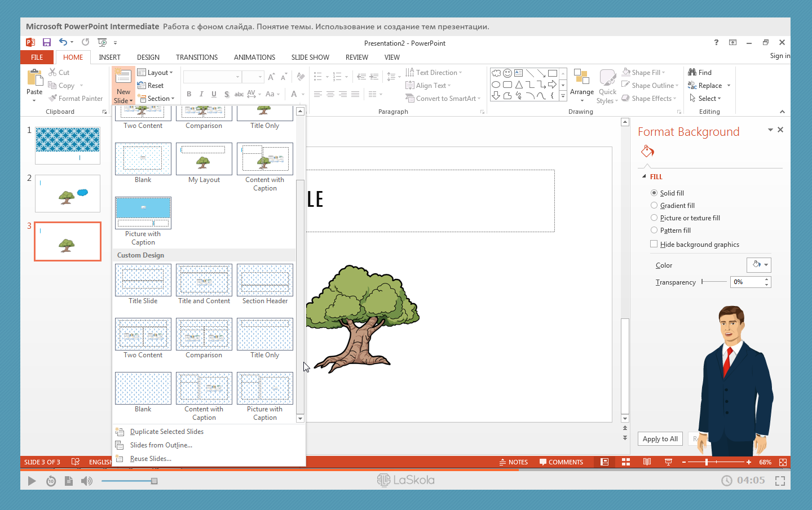Click the video volume speaker icon
The height and width of the screenshot is (510, 812).
click(86, 481)
